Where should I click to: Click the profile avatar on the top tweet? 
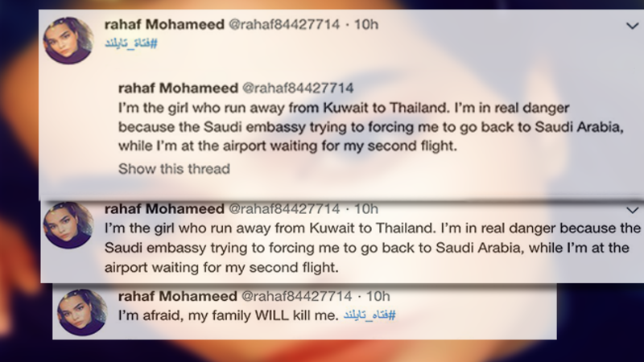coord(68,39)
